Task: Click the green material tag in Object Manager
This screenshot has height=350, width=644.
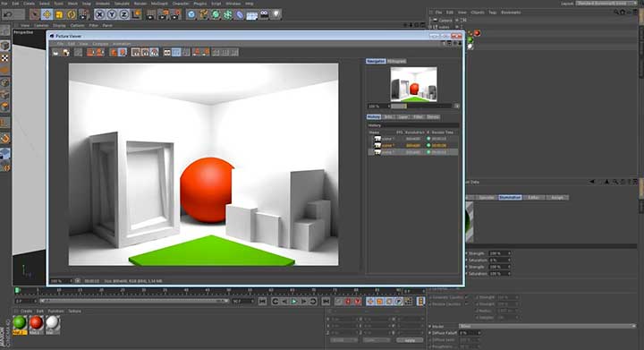Action: tap(470, 40)
